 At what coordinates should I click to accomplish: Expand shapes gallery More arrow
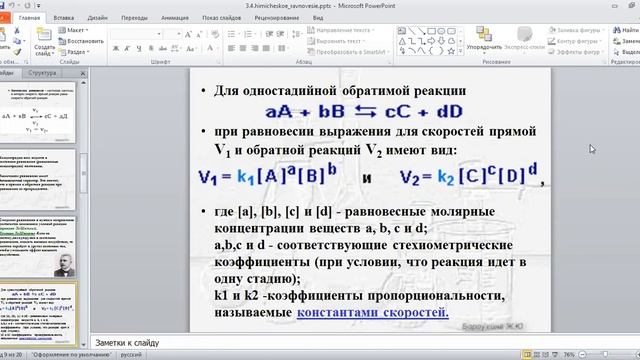460,51
